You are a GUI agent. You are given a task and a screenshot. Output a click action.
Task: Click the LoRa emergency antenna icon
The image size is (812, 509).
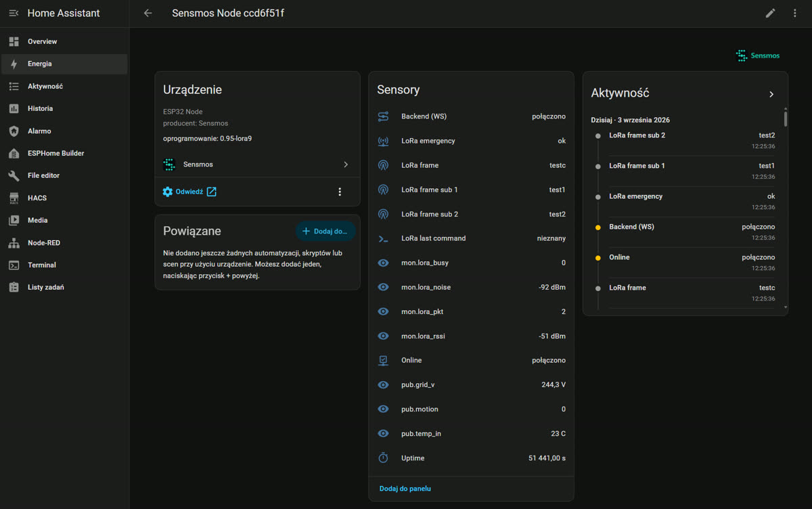[x=383, y=141]
